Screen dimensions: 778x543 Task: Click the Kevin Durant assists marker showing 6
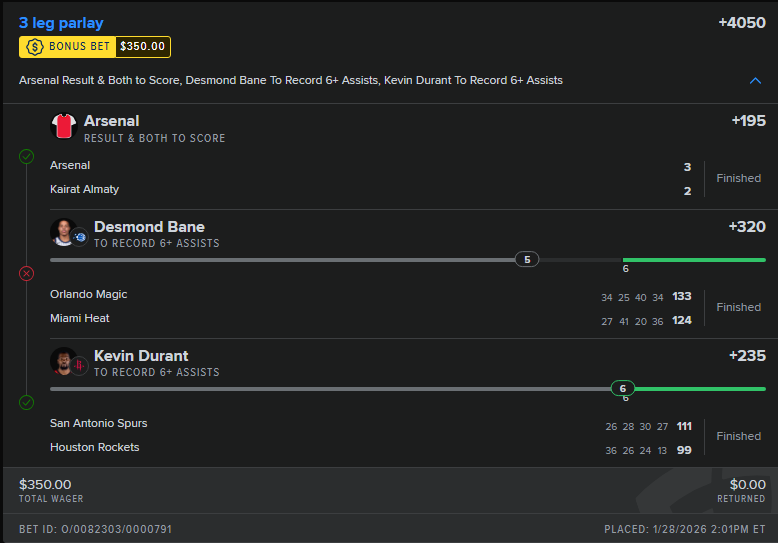(x=623, y=388)
